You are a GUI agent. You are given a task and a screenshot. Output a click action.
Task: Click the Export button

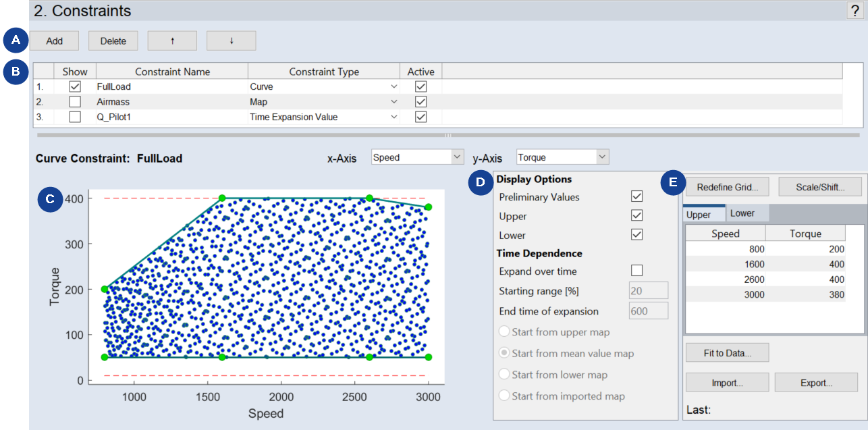coord(816,383)
